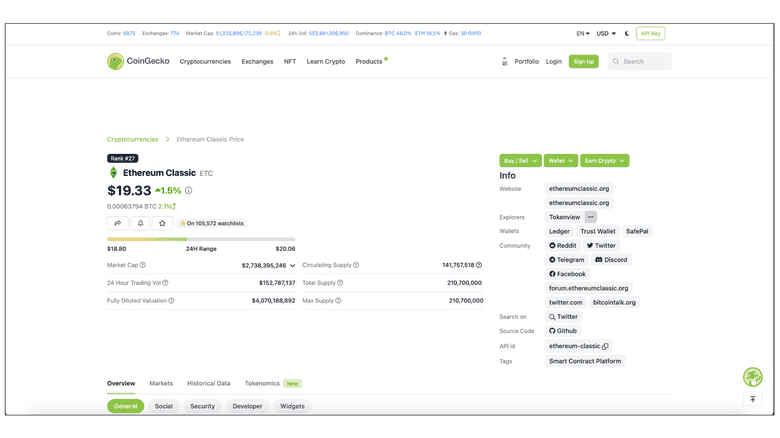
Task: Select the General overview pill
Action: (x=126, y=406)
